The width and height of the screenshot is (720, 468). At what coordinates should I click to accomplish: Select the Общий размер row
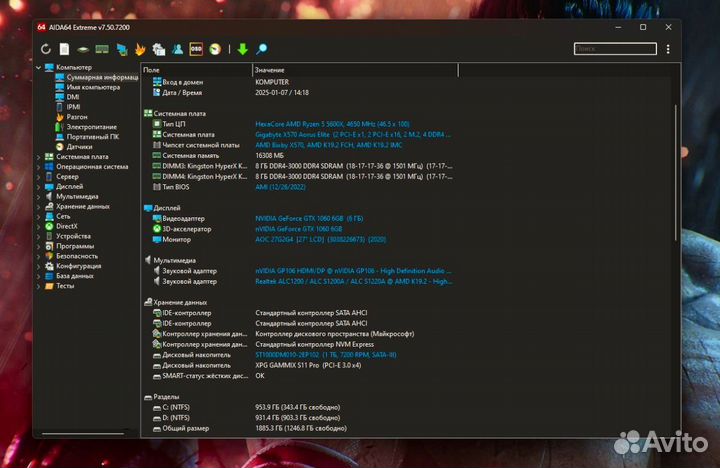tap(250, 428)
